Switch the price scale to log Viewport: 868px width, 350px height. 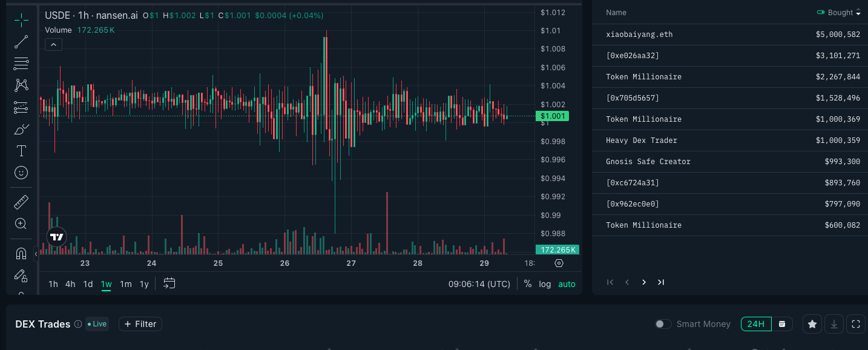click(545, 283)
